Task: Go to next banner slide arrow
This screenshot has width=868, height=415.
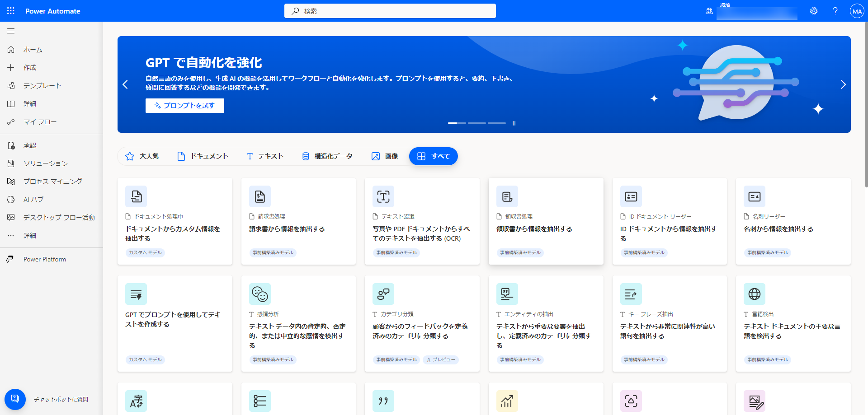Action: coord(843,84)
